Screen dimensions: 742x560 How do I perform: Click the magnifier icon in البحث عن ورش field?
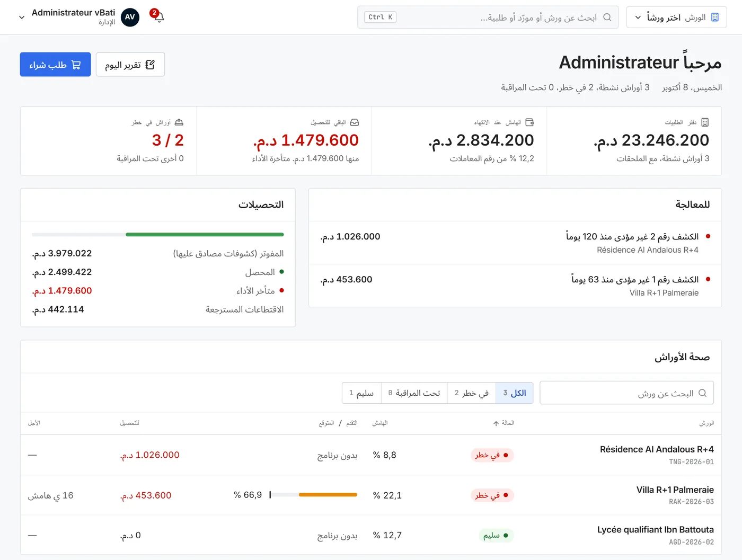[703, 393]
